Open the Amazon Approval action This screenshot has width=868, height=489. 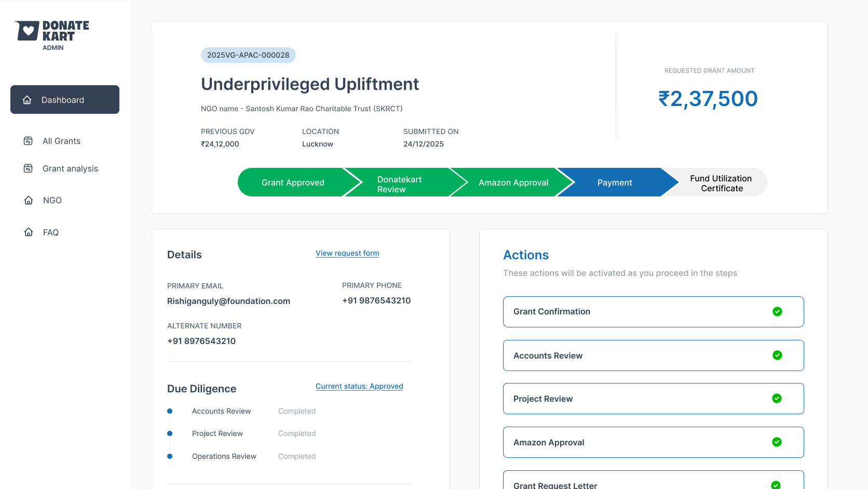[x=654, y=442]
